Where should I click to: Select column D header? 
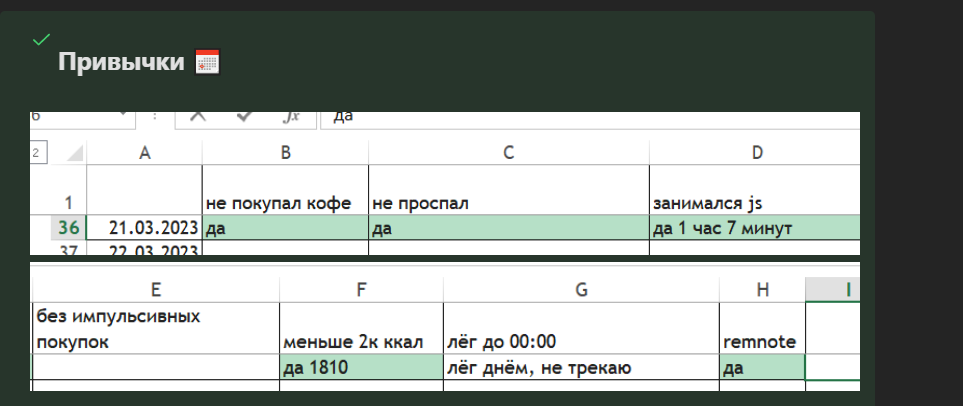click(x=756, y=153)
